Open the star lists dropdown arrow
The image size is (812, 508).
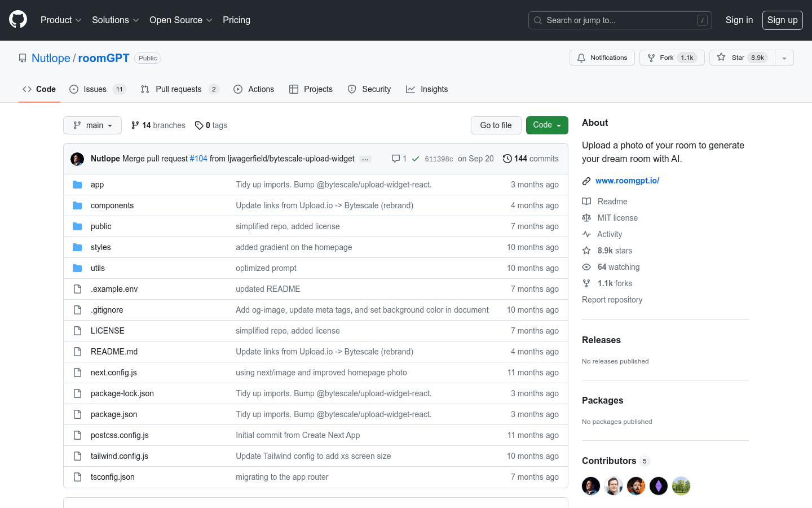784,58
